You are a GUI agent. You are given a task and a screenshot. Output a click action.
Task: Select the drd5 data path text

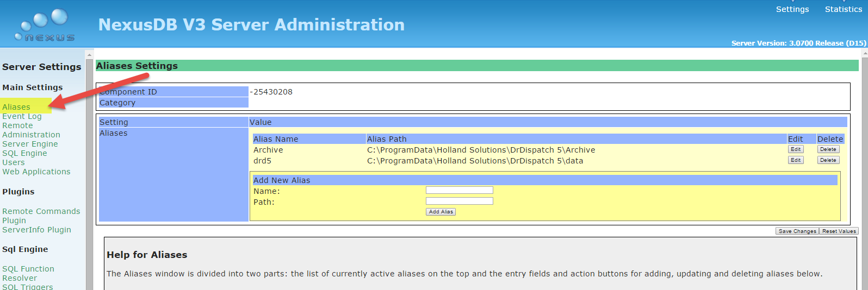coord(475,161)
